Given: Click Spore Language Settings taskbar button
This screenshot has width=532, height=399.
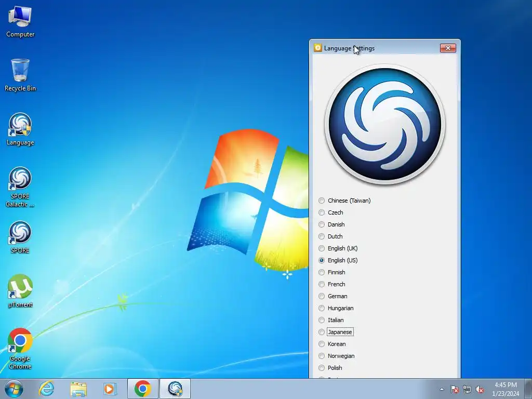Looking at the screenshot, I should pyautogui.click(x=175, y=389).
